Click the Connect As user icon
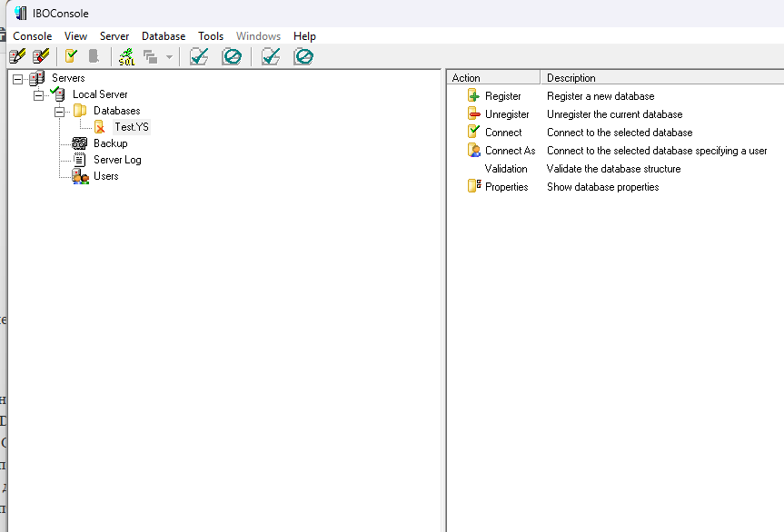This screenshot has height=532, width=784. tap(473, 151)
